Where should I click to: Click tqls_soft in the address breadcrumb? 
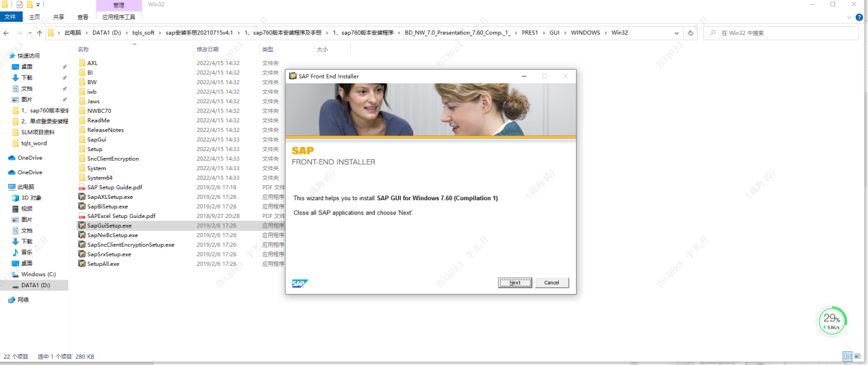click(x=144, y=33)
